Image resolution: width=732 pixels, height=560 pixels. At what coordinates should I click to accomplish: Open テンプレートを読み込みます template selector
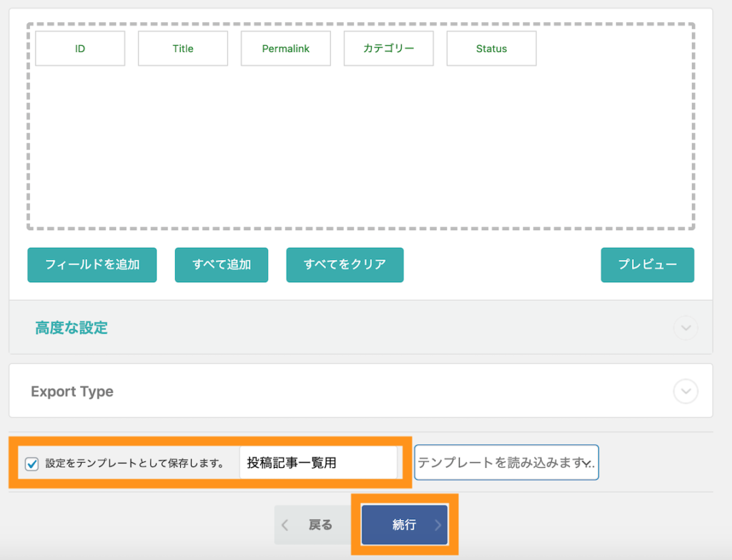click(x=506, y=462)
